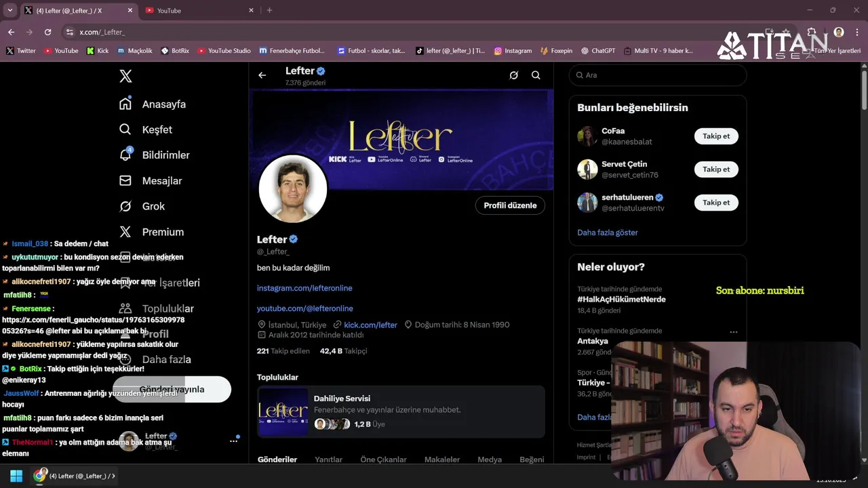Open Lefter profile avatar photo
Image resolution: width=868 pixels, height=488 pixels.
[293, 189]
